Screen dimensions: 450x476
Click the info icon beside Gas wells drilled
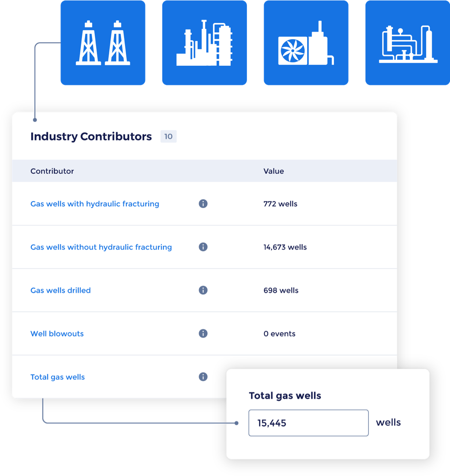(x=203, y=290)
